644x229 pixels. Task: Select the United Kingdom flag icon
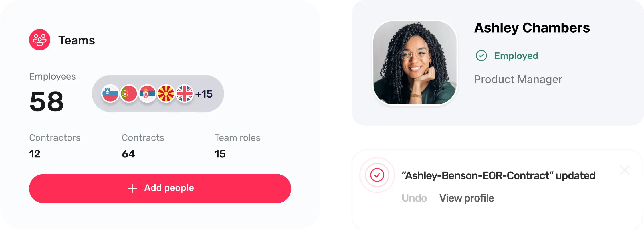coord(185,94)
